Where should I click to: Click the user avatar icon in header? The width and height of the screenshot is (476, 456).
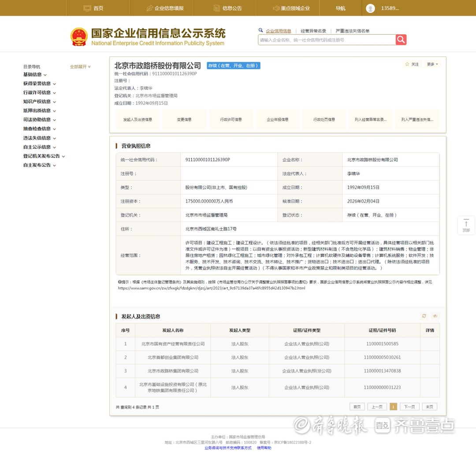[370, 8]
